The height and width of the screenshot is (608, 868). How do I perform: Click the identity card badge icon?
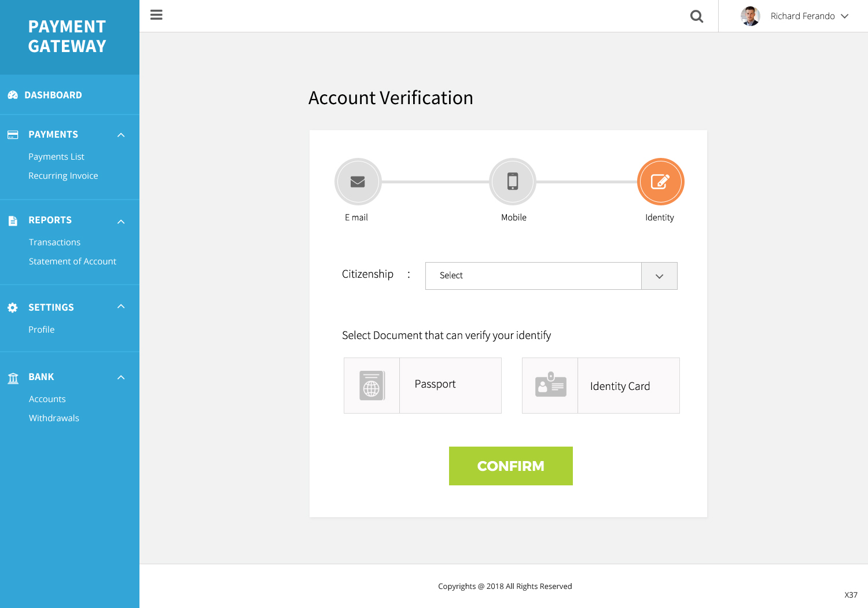point(550,385)
